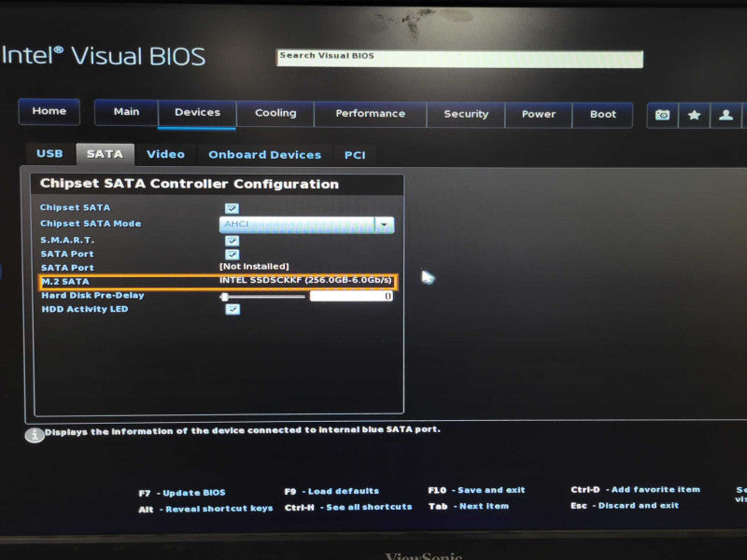Click F9 Load defaults shortcut
Image resolution: width=747 pixels, height=560 pixels.
click(331, 492)
